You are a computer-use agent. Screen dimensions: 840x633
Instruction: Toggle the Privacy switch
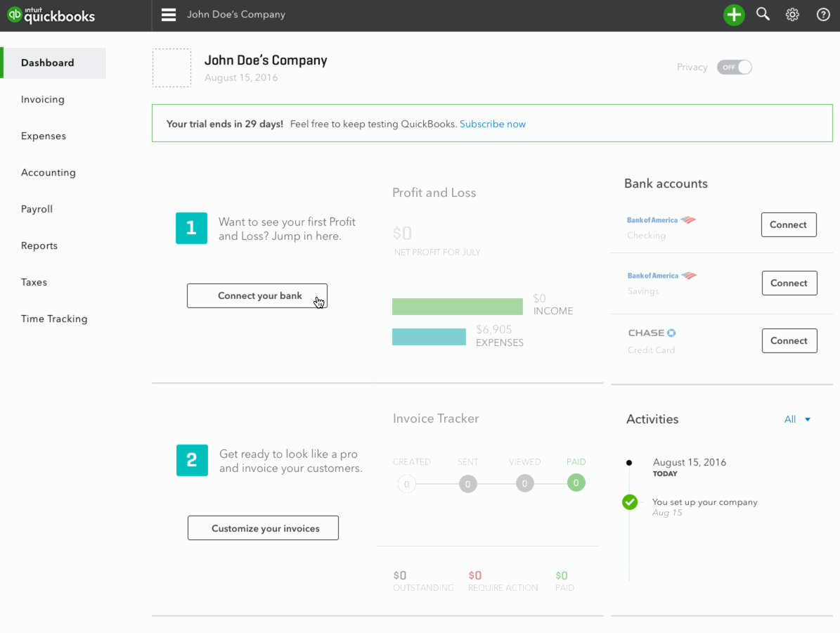tap(735, 67)
